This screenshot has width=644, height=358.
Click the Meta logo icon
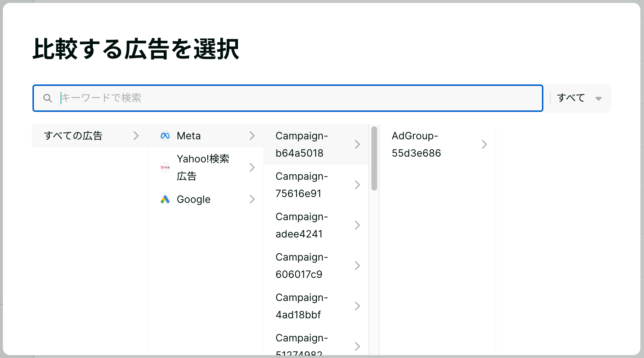coord(165,136)
